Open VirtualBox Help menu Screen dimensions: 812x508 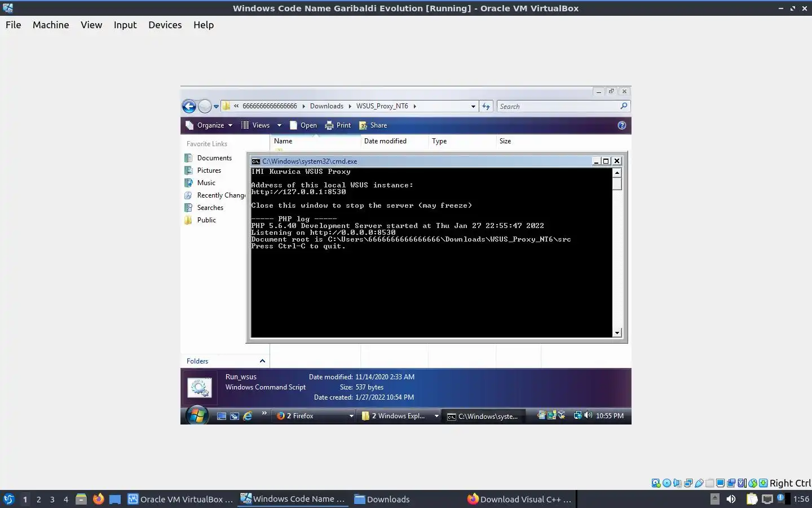204,25
